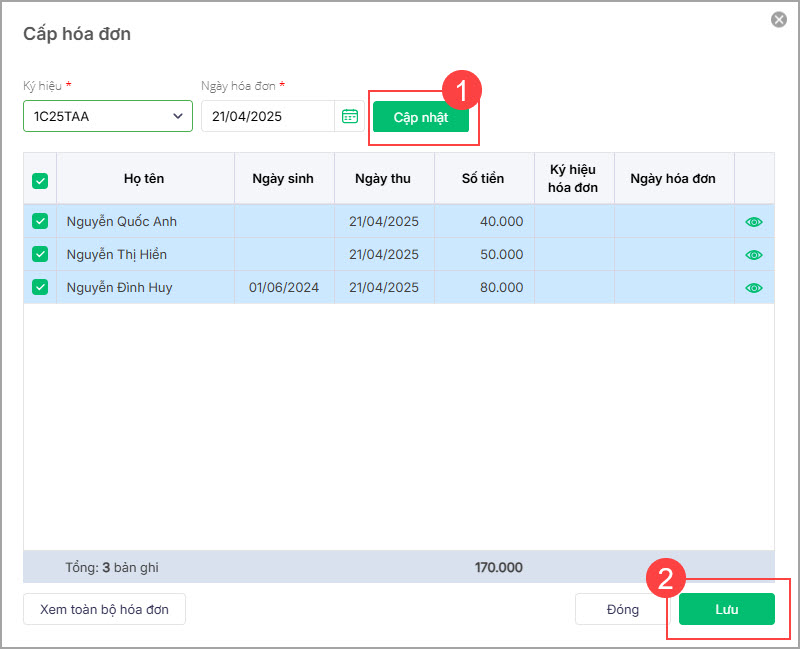Click the Ngày hóa đơn column header
This screenshot has width=800, height=649.
click(x=674, y=179)
